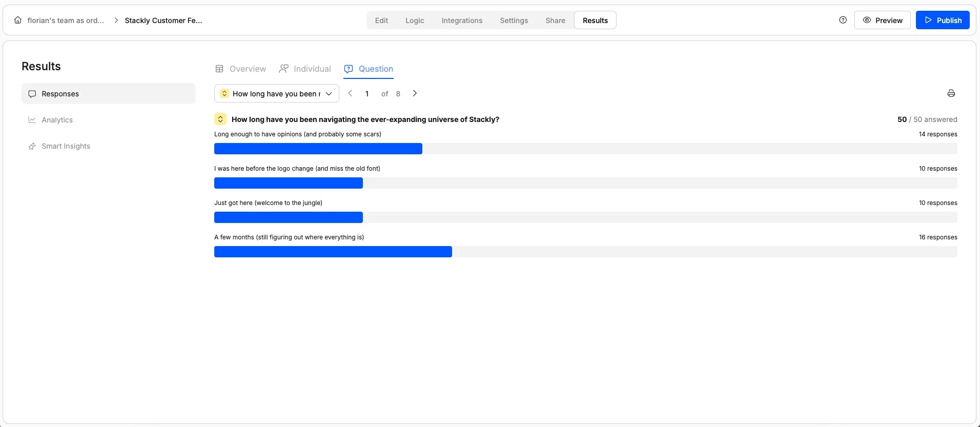Click the Stackly Customer Fe... breadcrumb title
The width and height of the screenshot is (980, 427).
(164, 21)
